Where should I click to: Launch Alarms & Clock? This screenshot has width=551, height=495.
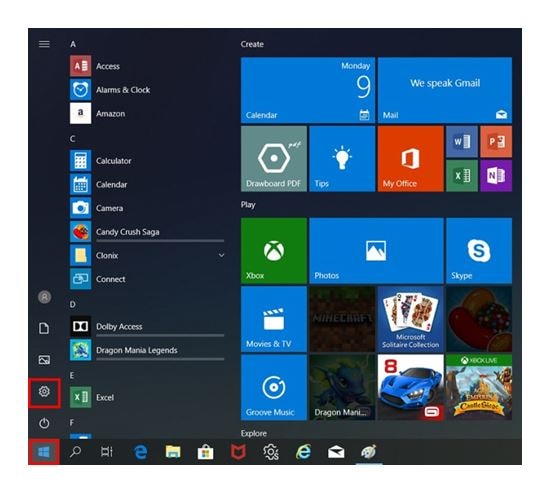click(x=147, y=90)
